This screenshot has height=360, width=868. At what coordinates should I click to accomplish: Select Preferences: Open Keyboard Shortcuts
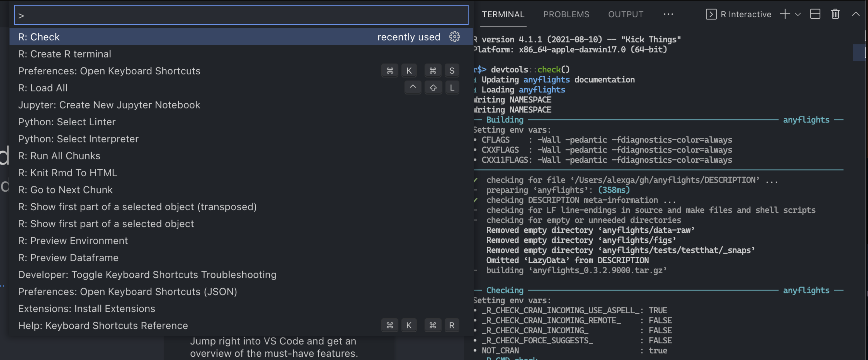pyautogui.click(x=109, y=71)
